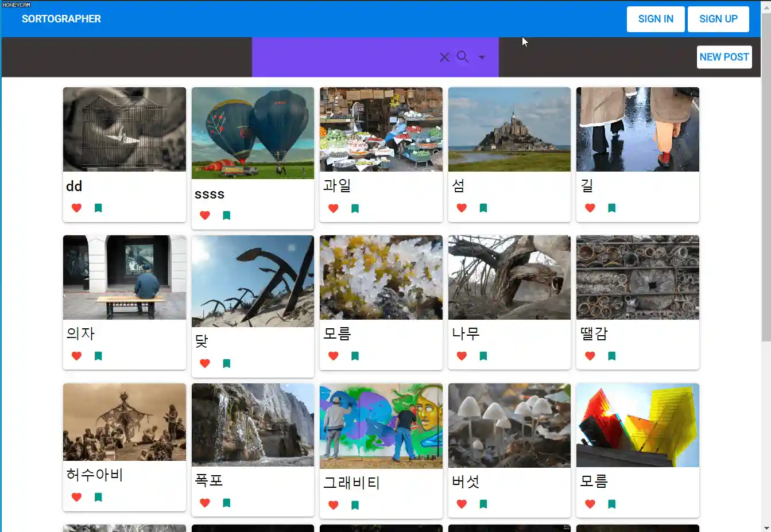Like the 버섯 post
771x532 pixels.
[x=462, y=504]
